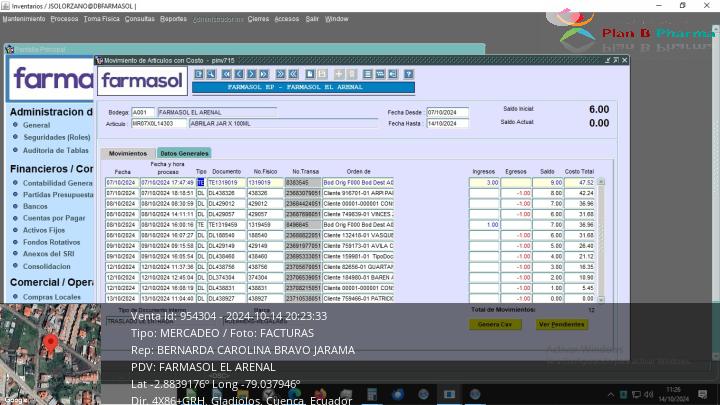Image resolution: width=720 pixels, height=405 pixels.
Task: Jump to last record with double-right arrow
Action: 264,74
